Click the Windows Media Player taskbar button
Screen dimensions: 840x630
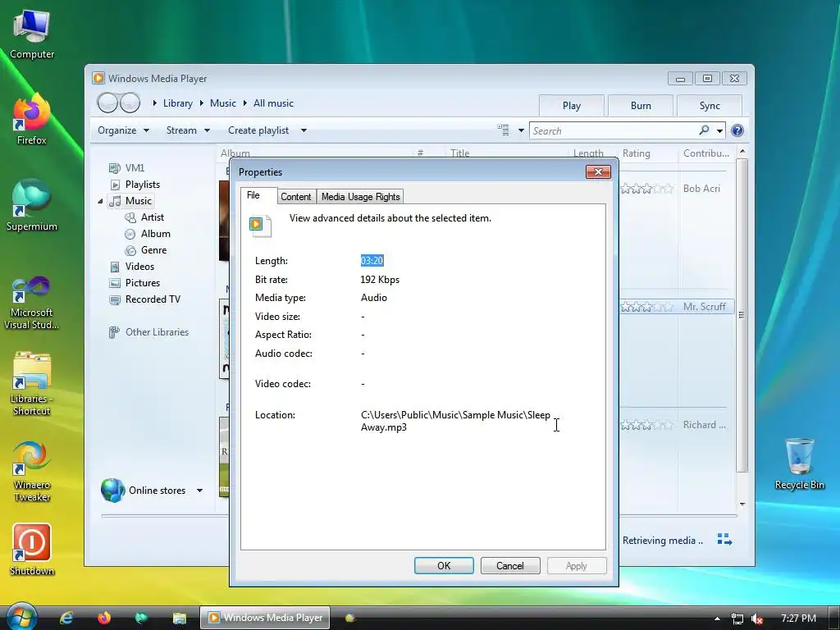(266, 618)
